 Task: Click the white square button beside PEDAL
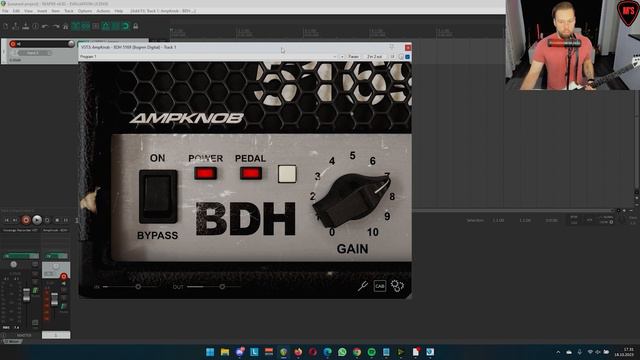coord(287,174)
